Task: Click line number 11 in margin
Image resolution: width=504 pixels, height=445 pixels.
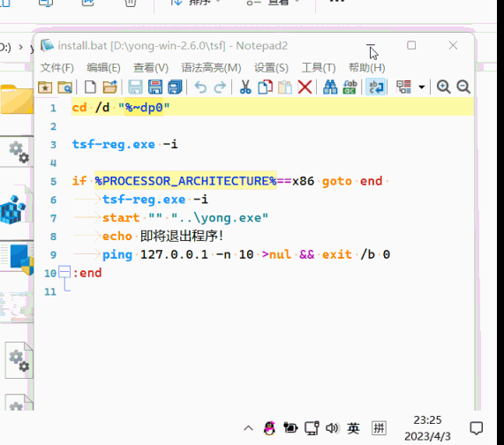Action: click(x=49, y=291)
